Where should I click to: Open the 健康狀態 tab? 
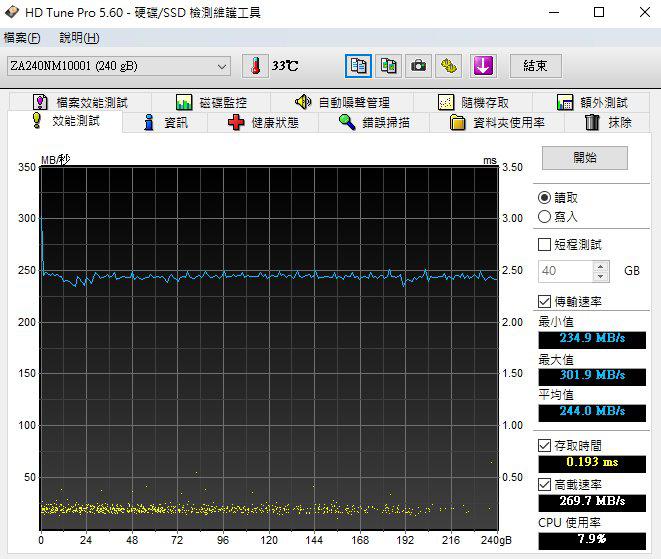coord(263,122)
